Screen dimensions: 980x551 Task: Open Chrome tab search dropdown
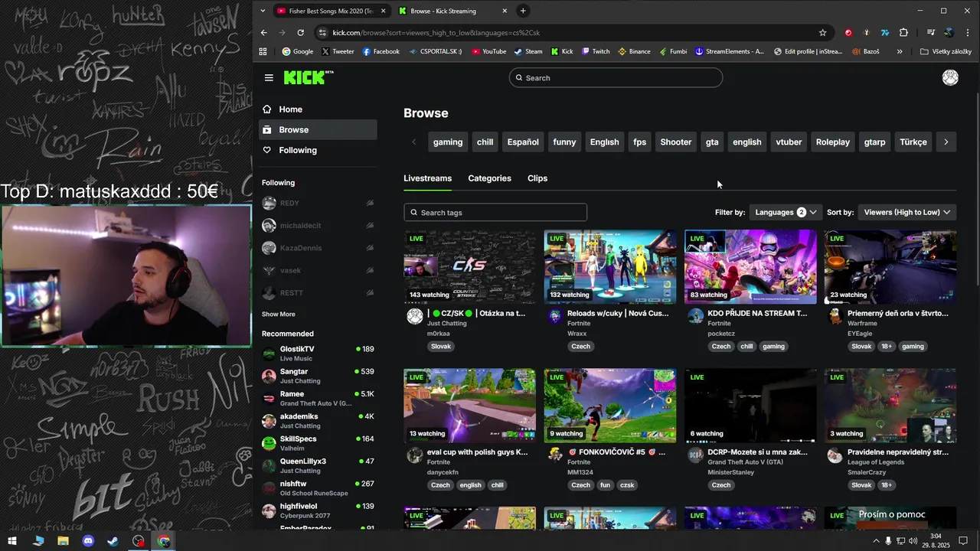(263, 11)
